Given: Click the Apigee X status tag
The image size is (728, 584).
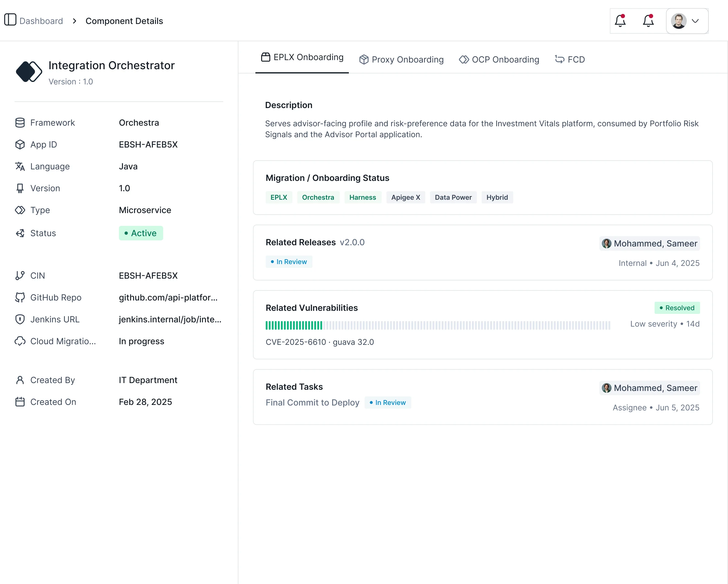Looking at the screenshot, I should pyautogui.click(x=406, y=197).
